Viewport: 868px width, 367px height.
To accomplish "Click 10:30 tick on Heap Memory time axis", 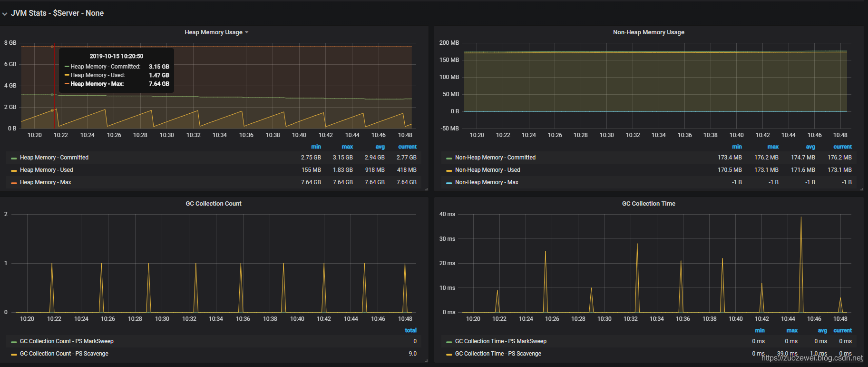I will click(x=167, y=135).
